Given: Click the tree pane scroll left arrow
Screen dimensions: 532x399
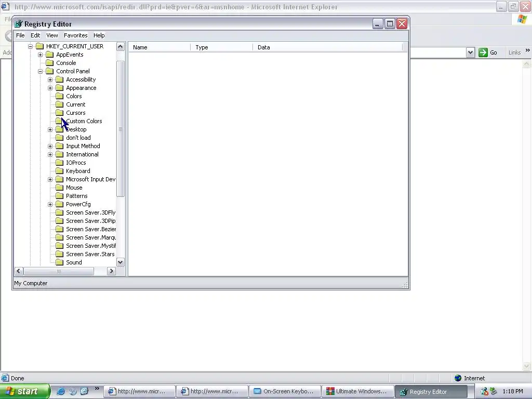Looking at the screenshot, I should coord(19,271).
